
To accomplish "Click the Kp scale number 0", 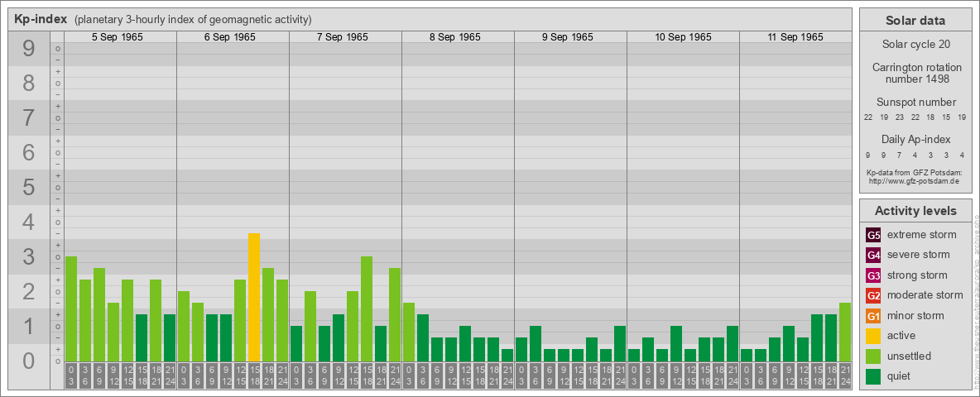I will click(x=28, y=361).
